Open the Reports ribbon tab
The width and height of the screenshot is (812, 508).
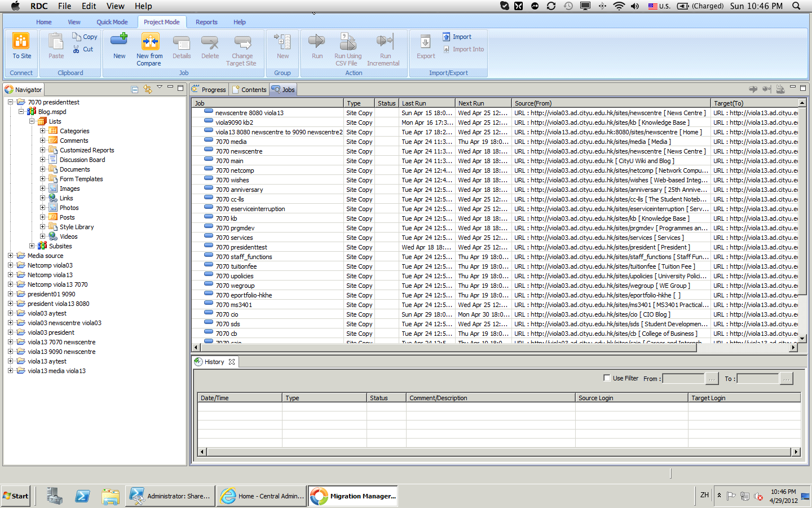click(x=206, y=22)
